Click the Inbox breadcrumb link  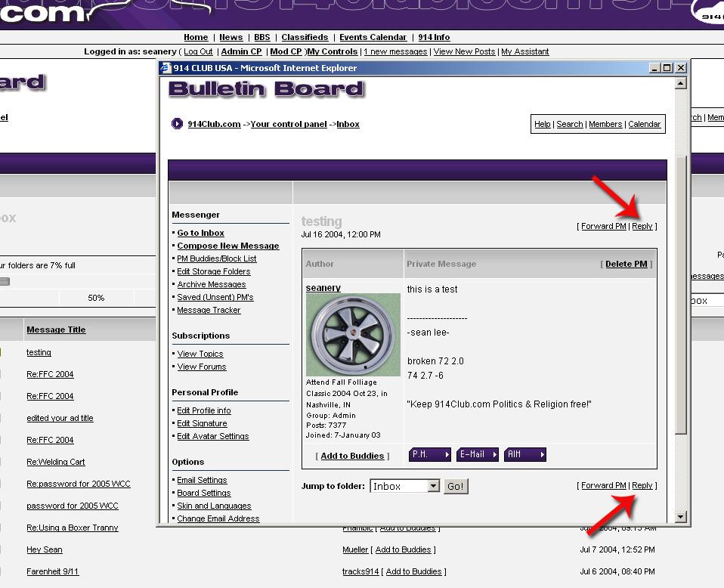(x=348, y=124)
